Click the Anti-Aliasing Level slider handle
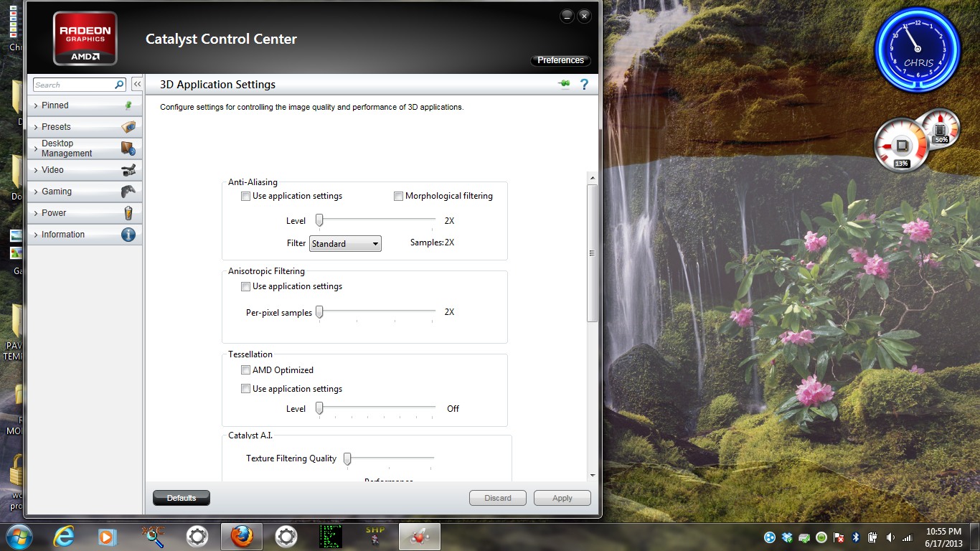 click(x=320, y=220)
